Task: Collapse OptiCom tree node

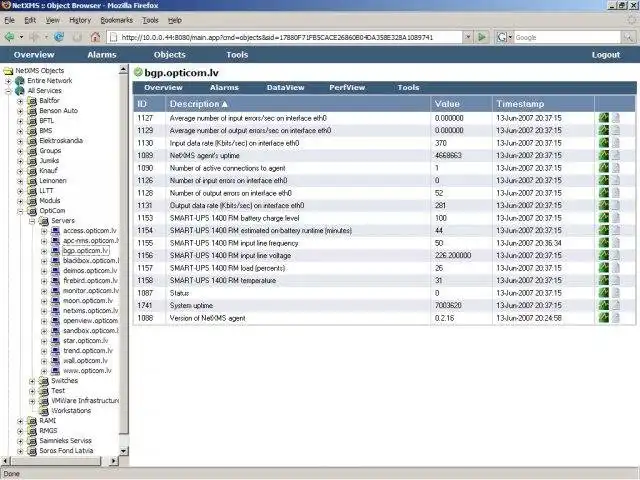Action: pos(20,211)
